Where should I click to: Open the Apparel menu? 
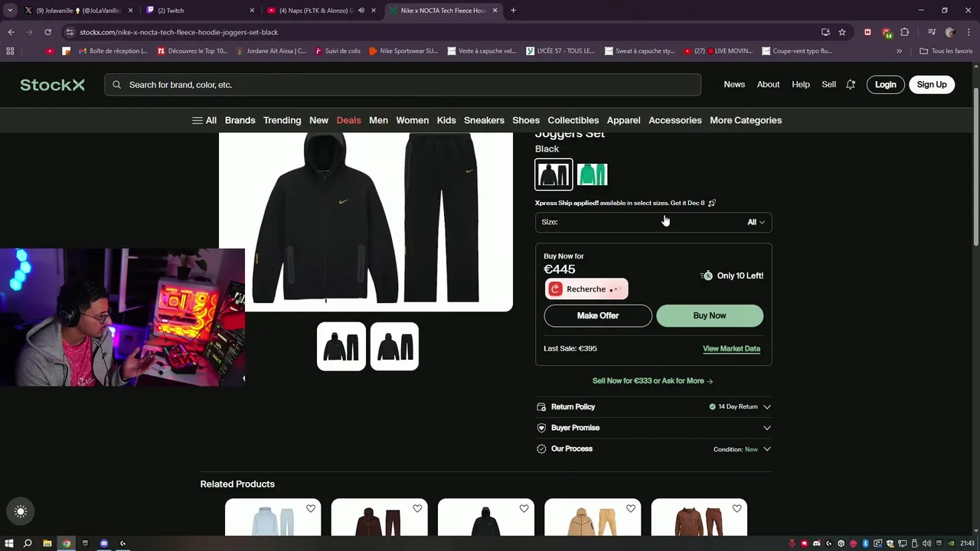pos(623,120)
